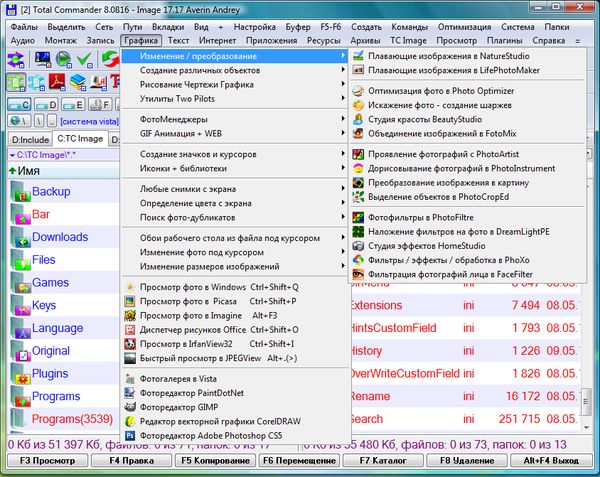Click the Adobe Photoshop CS5 icon
The width and height of the screenshot is (600, 477).
(130, 436)
